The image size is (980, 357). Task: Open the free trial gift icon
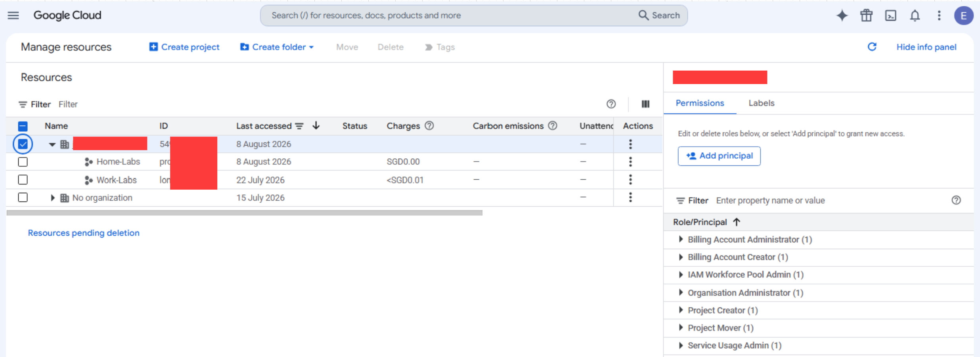click(x=866, y=15)
